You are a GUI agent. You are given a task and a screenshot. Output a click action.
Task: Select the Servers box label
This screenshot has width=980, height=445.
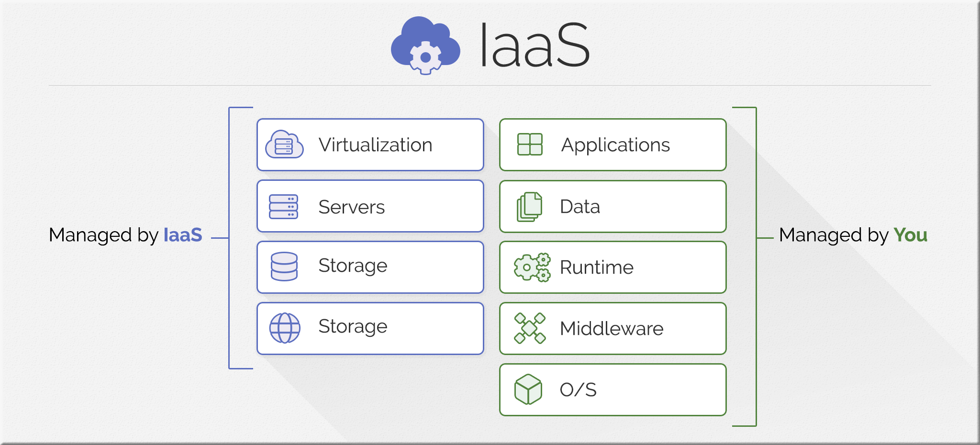352,207
